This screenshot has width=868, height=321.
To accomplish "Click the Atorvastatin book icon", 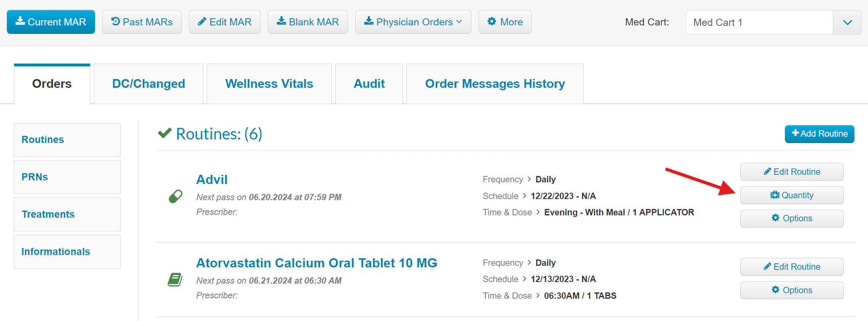I will (x=175, y=280).
